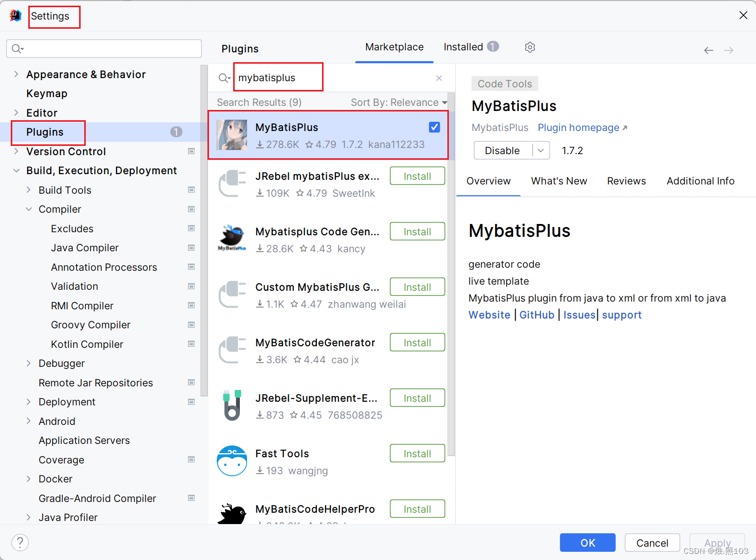Click the Java Compiler project-level marker icon
The image size is (756, 560).
click(192, 248)
